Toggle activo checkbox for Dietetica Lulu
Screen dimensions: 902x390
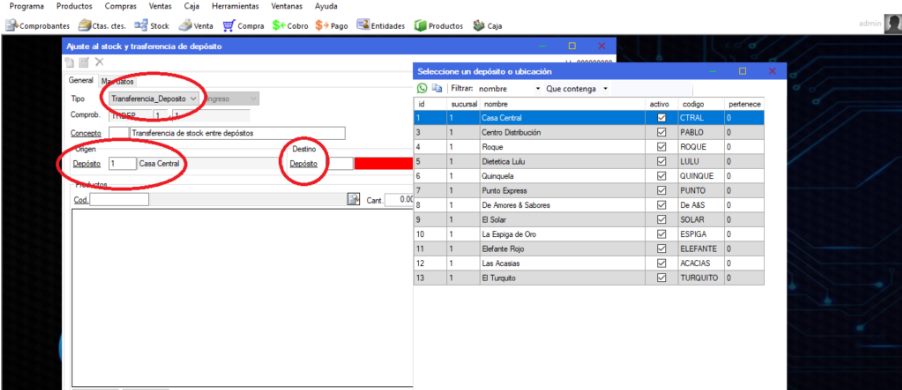[x=662, y=162]
